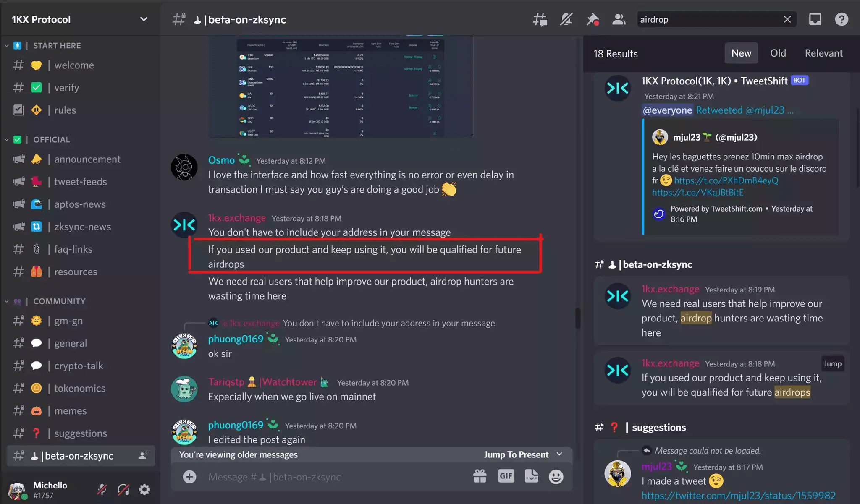Sort search results by Old
Viewport: 860px width, 504px height.
(778, 53)
